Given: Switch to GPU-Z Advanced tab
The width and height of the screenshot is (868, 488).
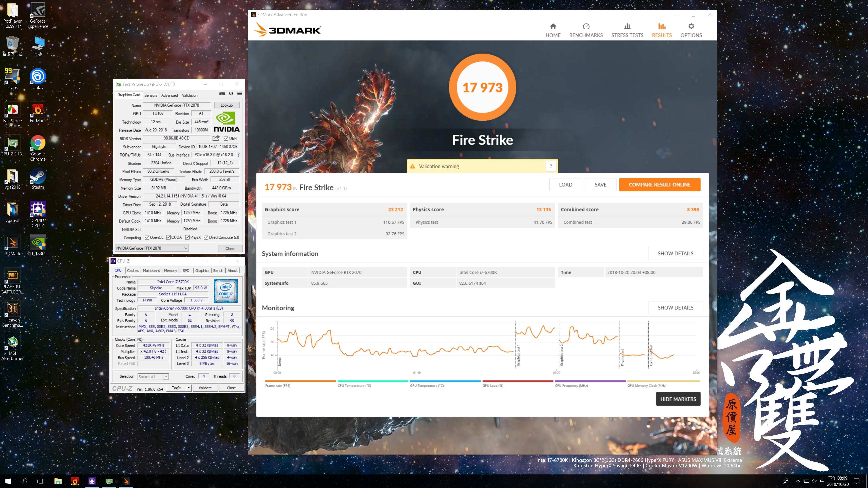Looking at the screenshot, I should tap(169, 95).
